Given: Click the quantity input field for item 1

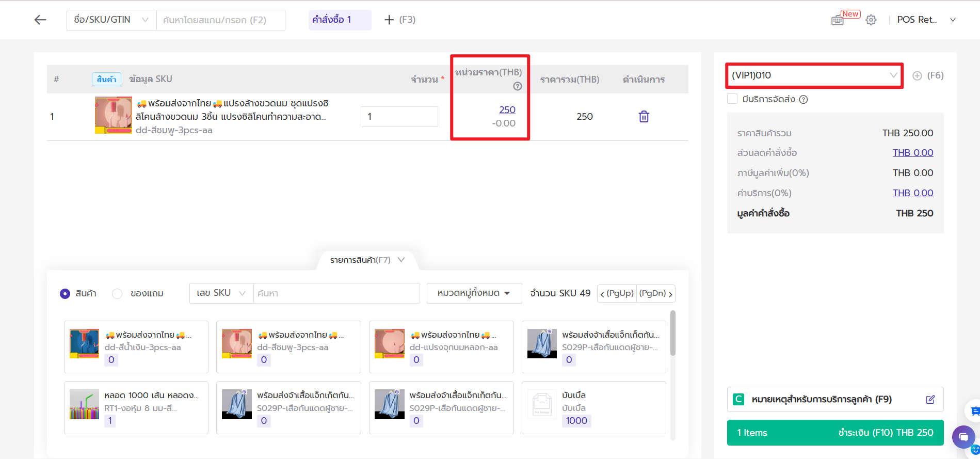Looking at the screenshot, I should 399,117.
